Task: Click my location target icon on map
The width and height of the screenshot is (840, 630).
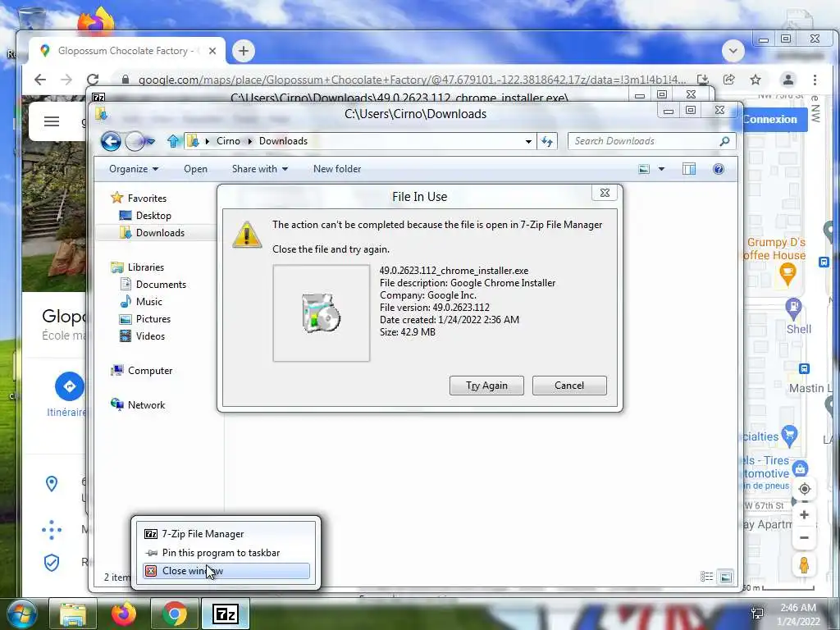Action: pyautogui.click(x=804, y=489)
